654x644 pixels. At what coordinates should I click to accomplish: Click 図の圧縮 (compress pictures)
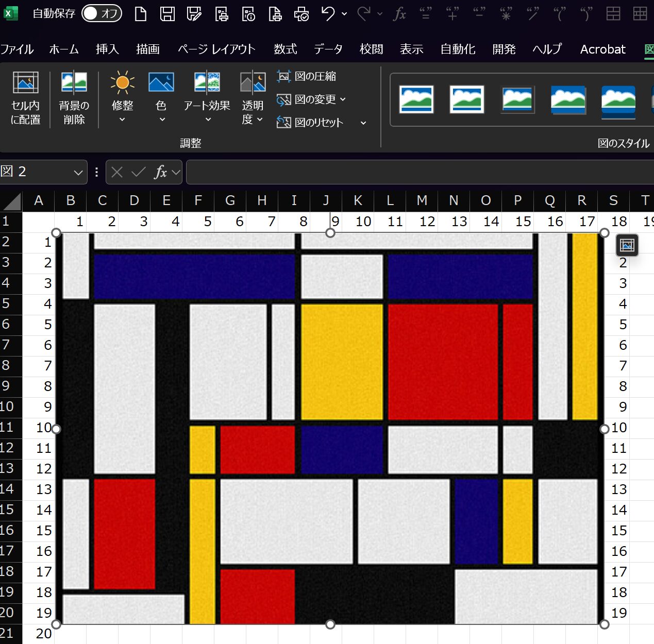click(x=307, y=76)
